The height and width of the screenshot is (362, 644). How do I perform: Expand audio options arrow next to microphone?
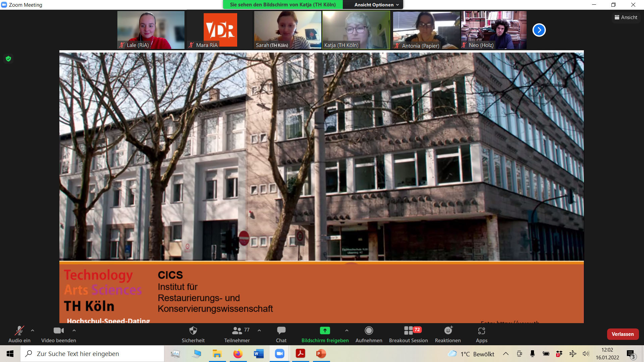click(x=33, y=330)
